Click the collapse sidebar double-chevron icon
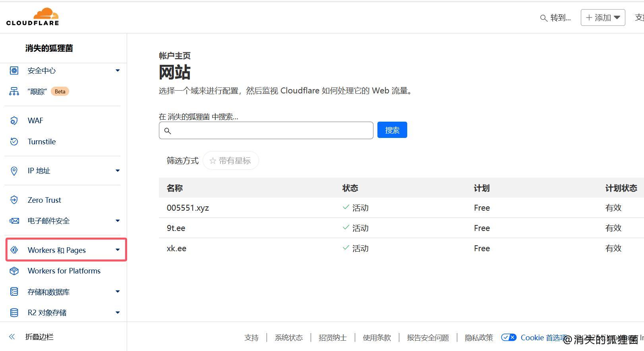Image resolution: width=644 pixels, height=351 pixels. 12,337
